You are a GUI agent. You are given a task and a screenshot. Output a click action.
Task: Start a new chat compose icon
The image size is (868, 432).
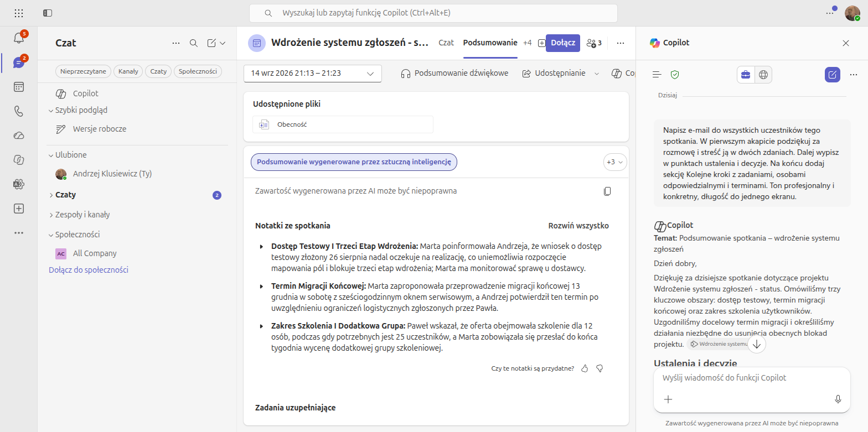[211, 43]
